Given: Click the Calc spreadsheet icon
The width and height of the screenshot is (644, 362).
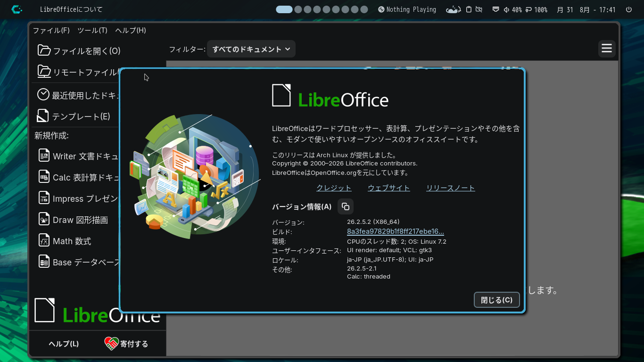Looking at the screenshot, I should [x=44, y=177].
